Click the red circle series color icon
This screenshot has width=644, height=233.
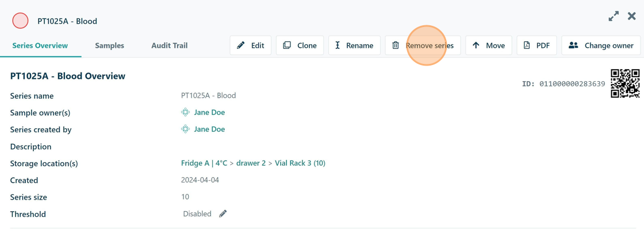point(20,21)
